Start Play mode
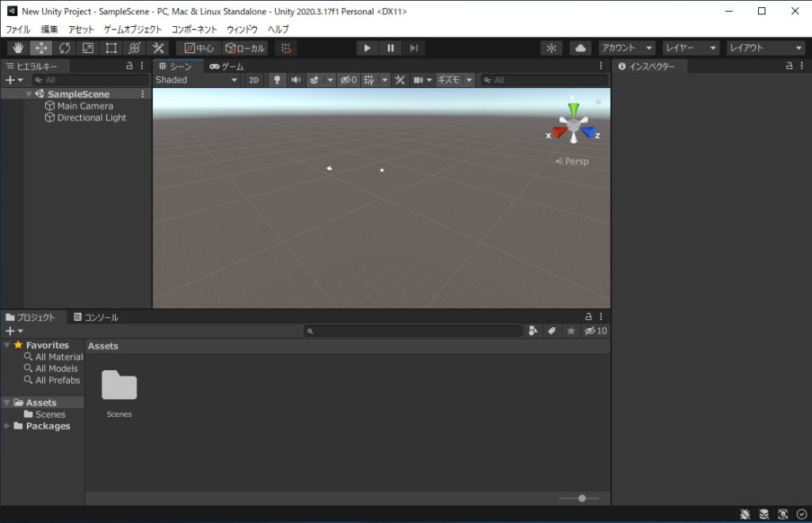 point(367,48)
